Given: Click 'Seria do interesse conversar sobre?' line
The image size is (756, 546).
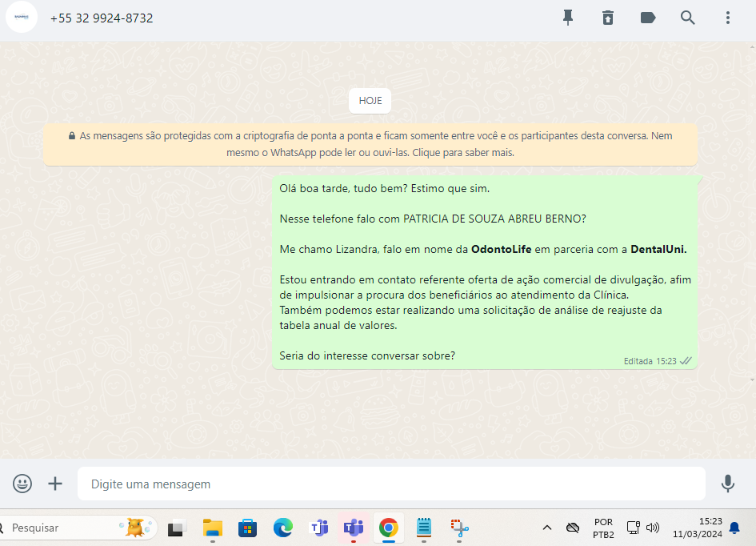Looking at the screenshot, I should (x=367, y=356).
